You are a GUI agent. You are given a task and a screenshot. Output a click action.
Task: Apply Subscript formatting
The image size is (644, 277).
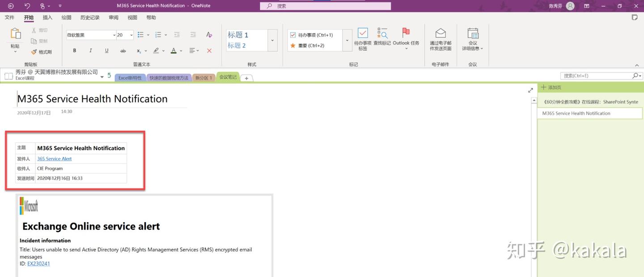pos(139,51)
